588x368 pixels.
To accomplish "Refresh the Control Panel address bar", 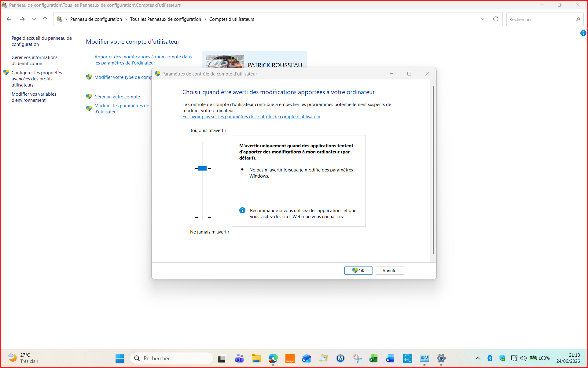I will (x=496, y=19).
